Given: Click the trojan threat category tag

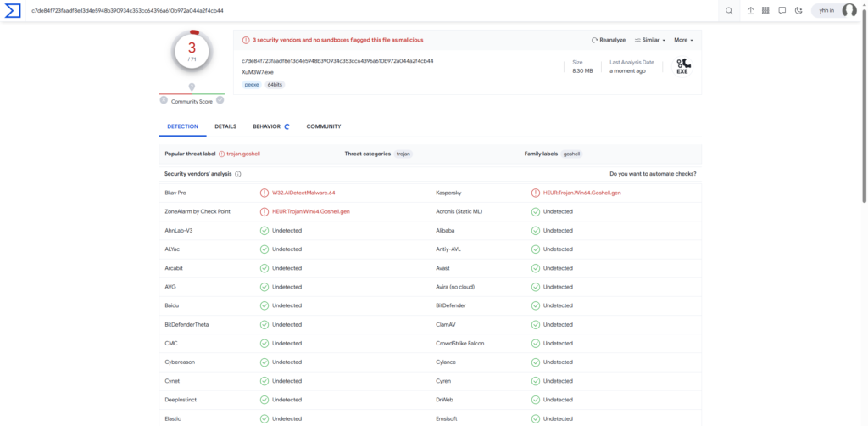Looking at the screenshot, I should pyautogui.click(x=403, y=154).
